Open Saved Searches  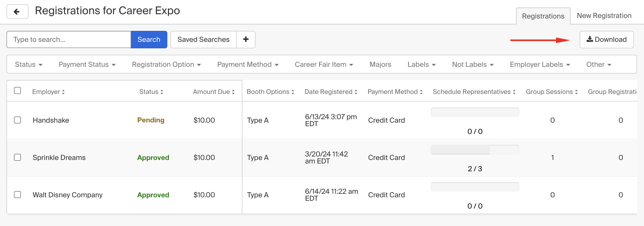click(x=203, y=39)
